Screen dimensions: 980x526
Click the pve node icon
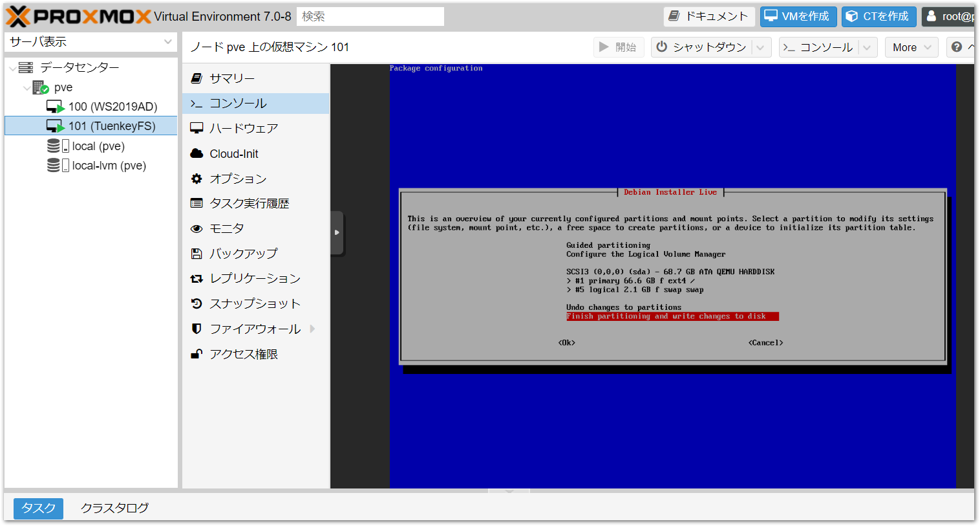(x=41, y=87)
